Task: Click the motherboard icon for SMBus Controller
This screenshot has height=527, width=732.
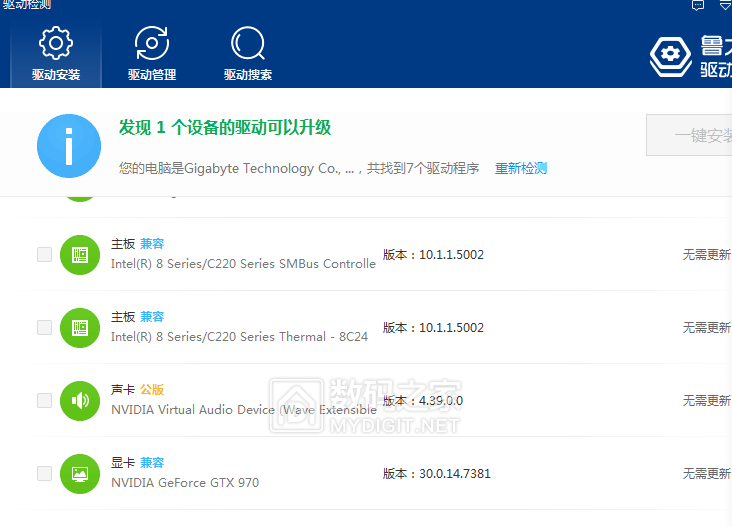Action: pyautogui.click(x=80, y=255)
